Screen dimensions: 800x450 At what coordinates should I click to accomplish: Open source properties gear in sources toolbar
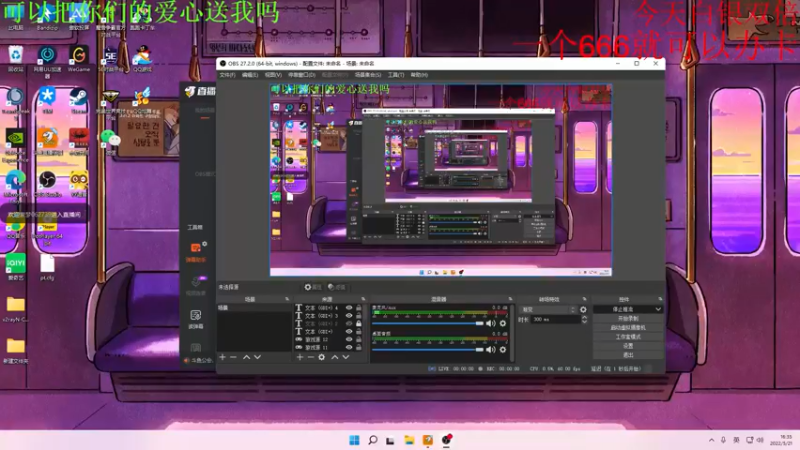(321, 357)
